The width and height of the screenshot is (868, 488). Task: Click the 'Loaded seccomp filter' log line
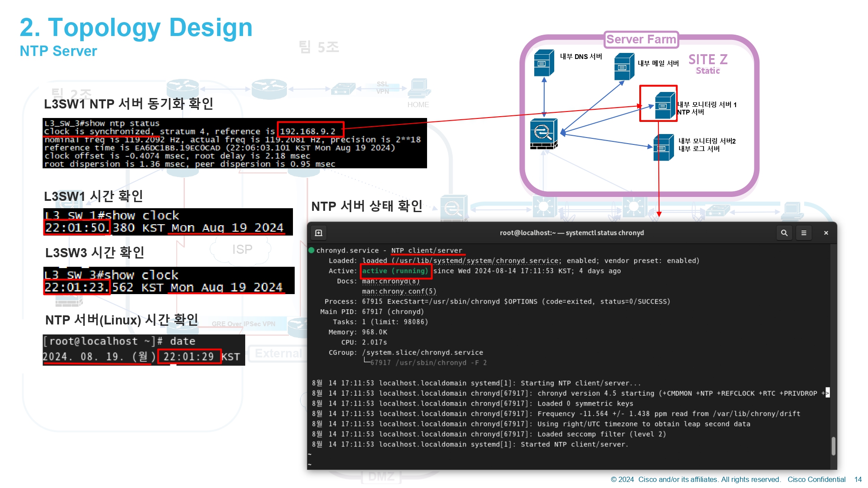489,434
